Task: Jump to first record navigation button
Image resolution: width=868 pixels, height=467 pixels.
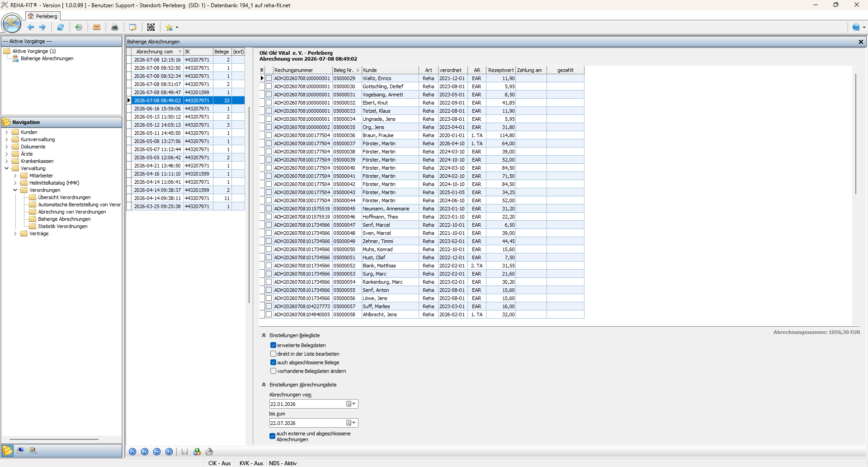Action: click(x=132, y=452)
